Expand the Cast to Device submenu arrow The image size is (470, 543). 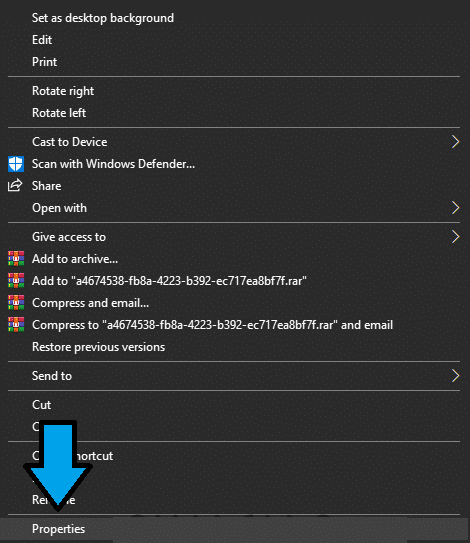pyautogui.click(x=455, y=142)
